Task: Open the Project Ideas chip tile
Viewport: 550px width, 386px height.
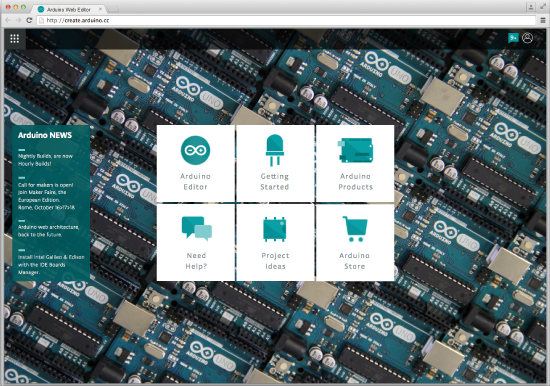Action: click(275, 242)
